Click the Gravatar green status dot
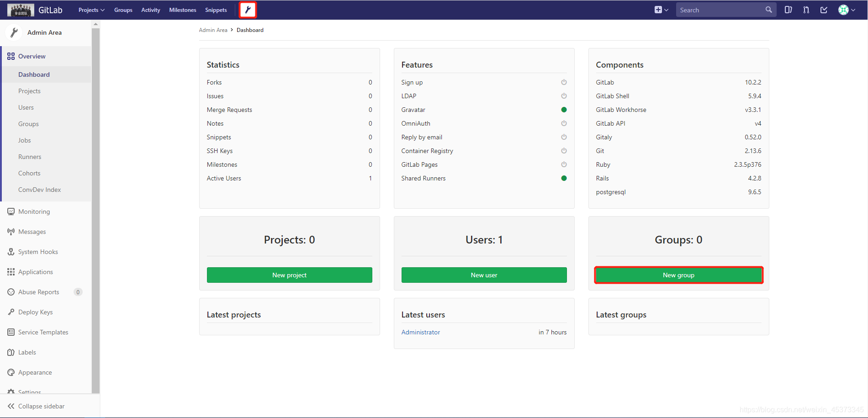This screenshot has width=868, height=418. point(564,110)
